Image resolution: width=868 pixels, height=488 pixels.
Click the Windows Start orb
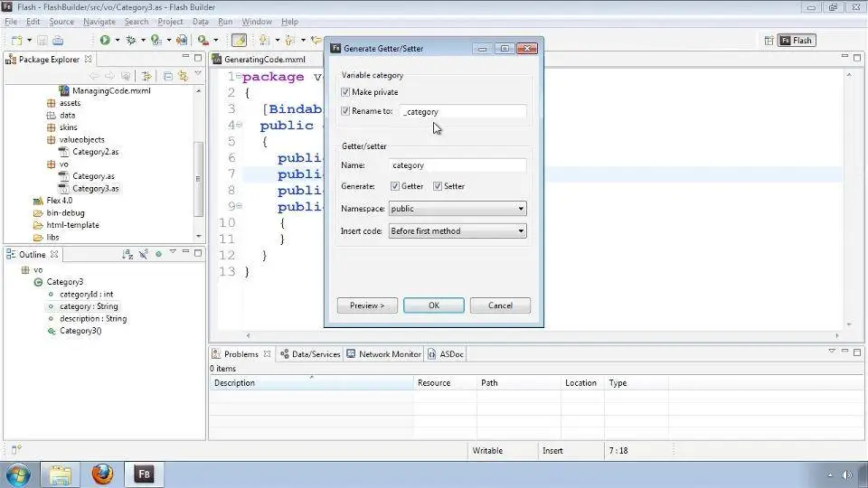18,474
